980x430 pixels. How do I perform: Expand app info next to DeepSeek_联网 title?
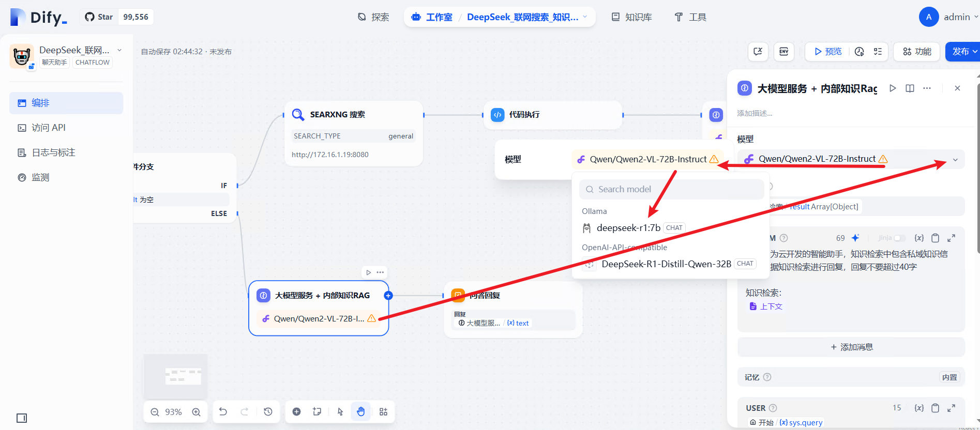click(x=119, y=50)
